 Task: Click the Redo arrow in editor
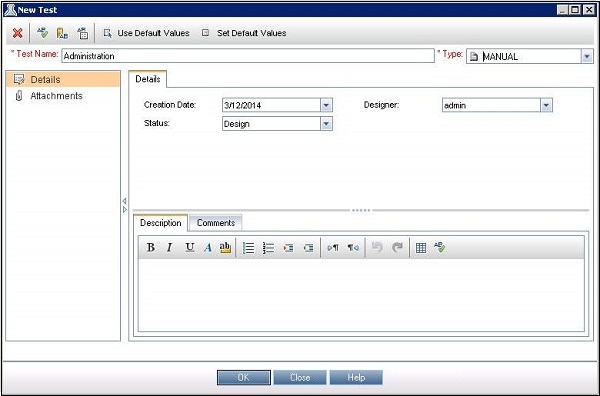[397, 248]
